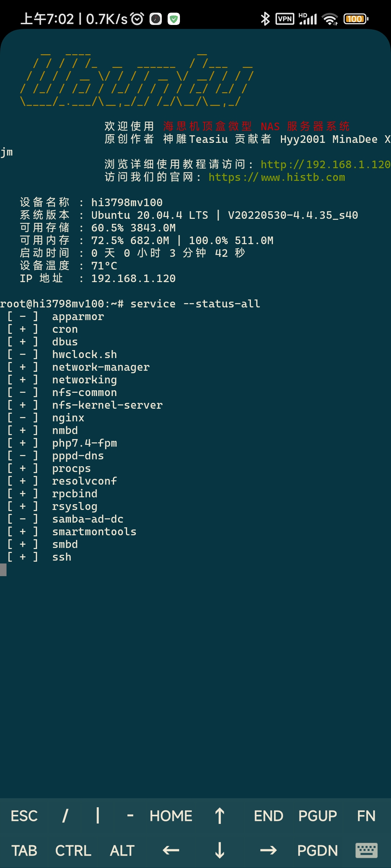The width and height of the screenshot is (391, 868).
Task: Tap the Bluetooth status icon
Action: (265, 19)
